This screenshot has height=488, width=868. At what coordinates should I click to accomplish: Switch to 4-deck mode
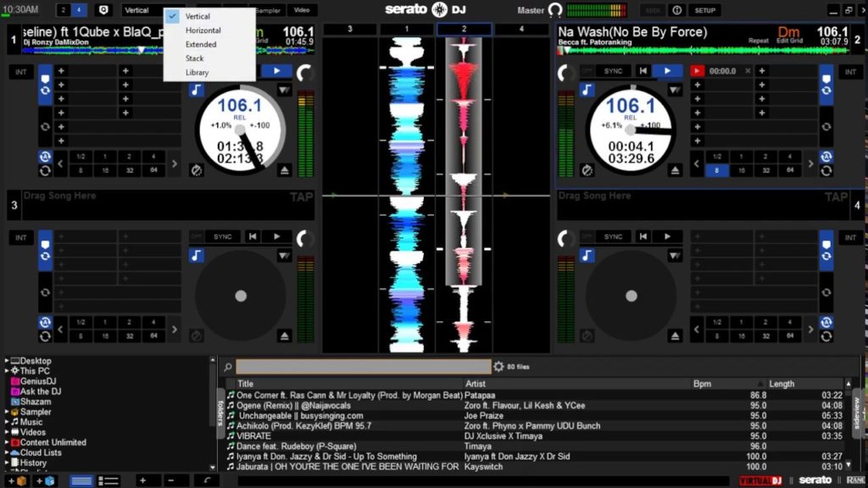pyautogui.click(x=79, y=10)
